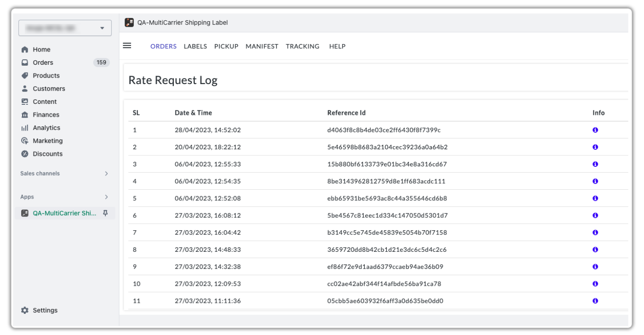Click the Home icon in sidebar
Viewport: 644px width, 335px height.
[x=25, y=50]
